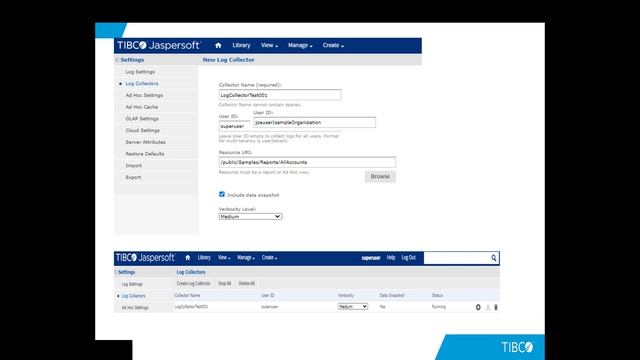Select Server Attributes in sidebar
Screen dimensions: 640x360
click(145, 142)
